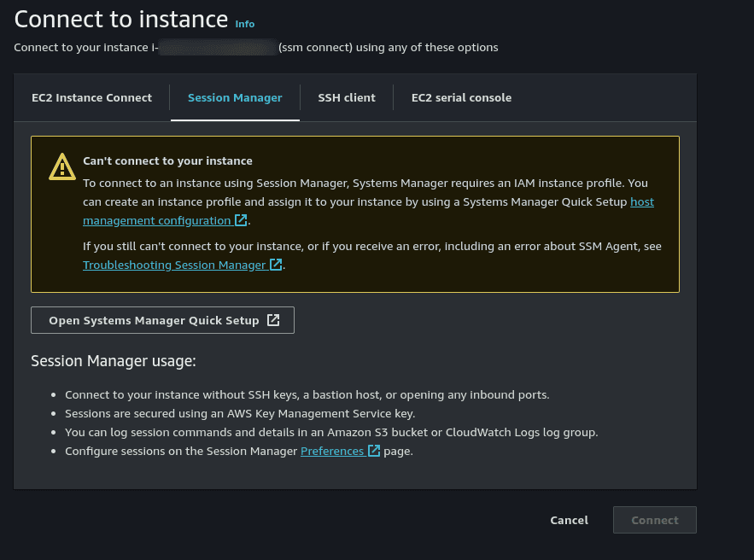Switch to the EC2 Instance Connect tab
Screen dimensions: 754x560
91,97
